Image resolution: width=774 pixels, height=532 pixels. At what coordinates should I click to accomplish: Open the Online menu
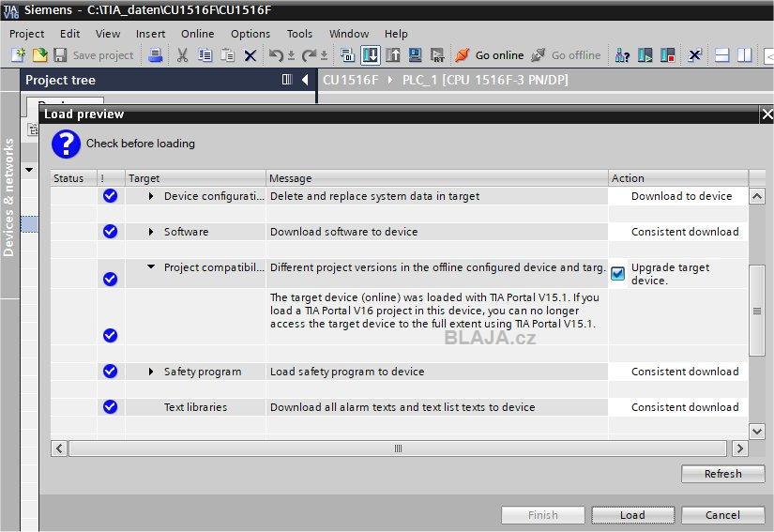click(197, 34)
